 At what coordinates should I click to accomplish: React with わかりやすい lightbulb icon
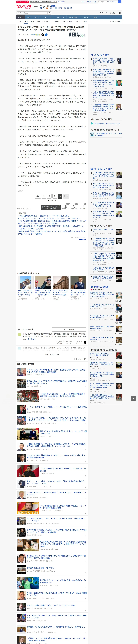coord(74,207)
